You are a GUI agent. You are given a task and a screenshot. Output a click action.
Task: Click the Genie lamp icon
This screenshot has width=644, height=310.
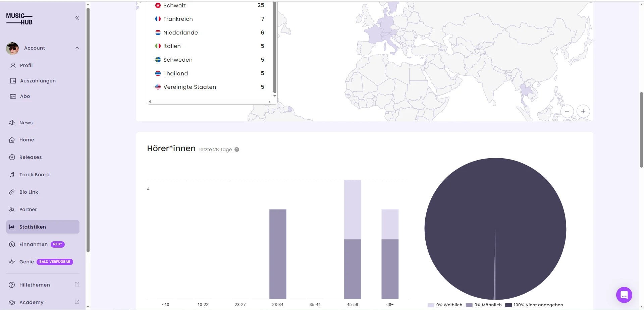click(x=12, y=262)
